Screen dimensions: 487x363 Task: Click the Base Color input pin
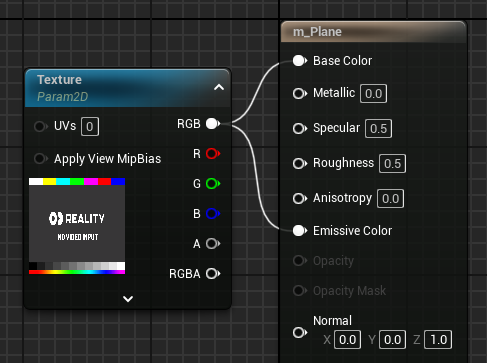300,61
